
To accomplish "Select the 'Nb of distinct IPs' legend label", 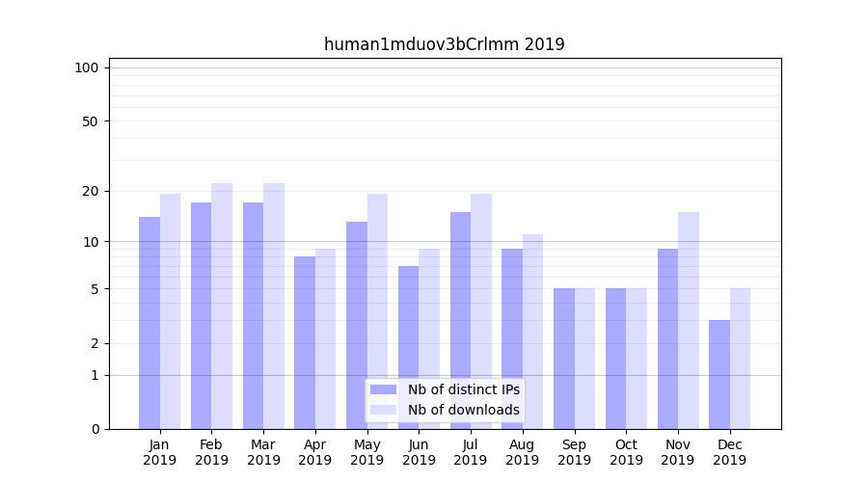I will click(x=463, y=389).
